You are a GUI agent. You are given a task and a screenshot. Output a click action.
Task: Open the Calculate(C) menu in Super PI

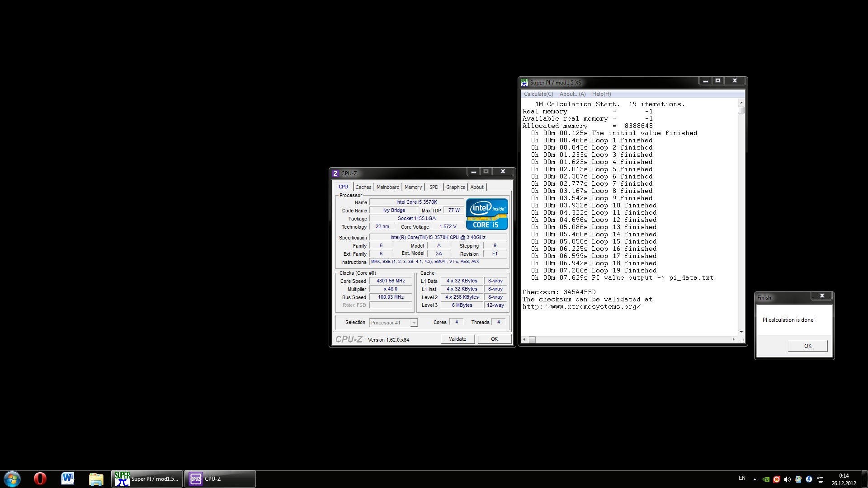click(538, 94)
